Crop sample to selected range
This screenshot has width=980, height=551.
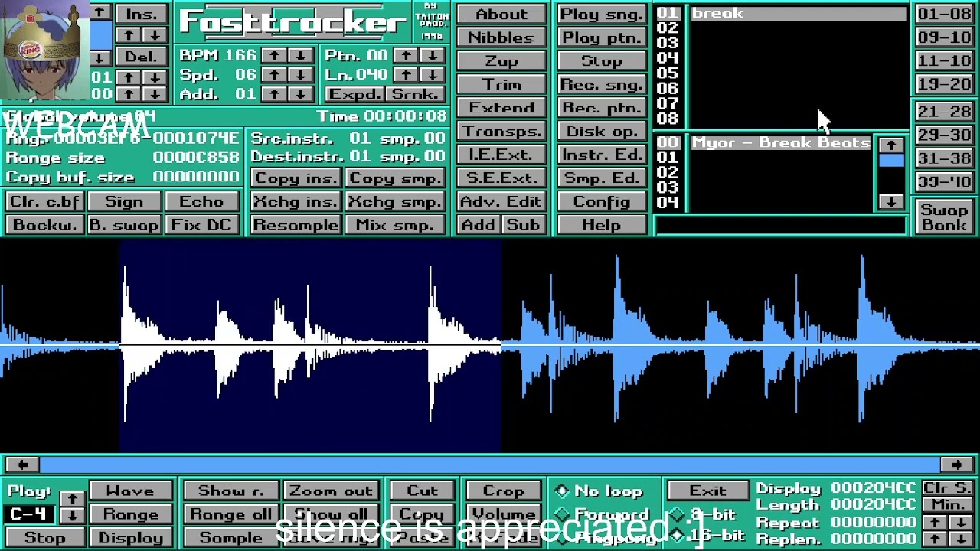click(504, 491)
